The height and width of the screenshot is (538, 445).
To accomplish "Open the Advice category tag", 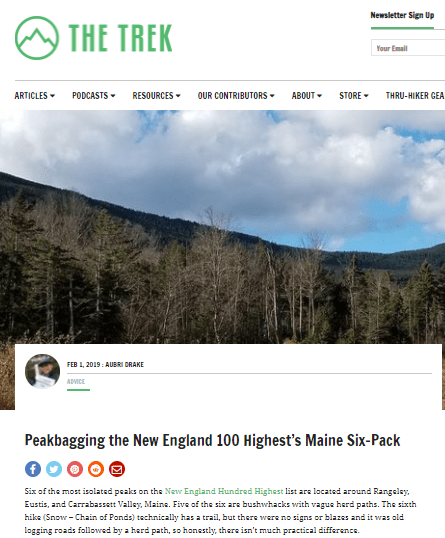I will tap(76, 382).
